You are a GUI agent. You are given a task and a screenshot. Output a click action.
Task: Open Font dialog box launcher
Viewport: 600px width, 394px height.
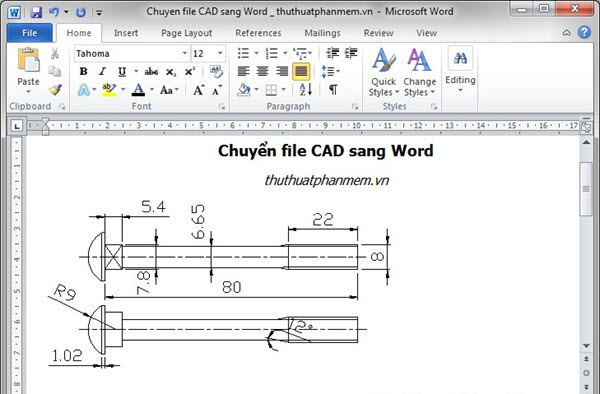pyautogui.click(x=222, y=107)
